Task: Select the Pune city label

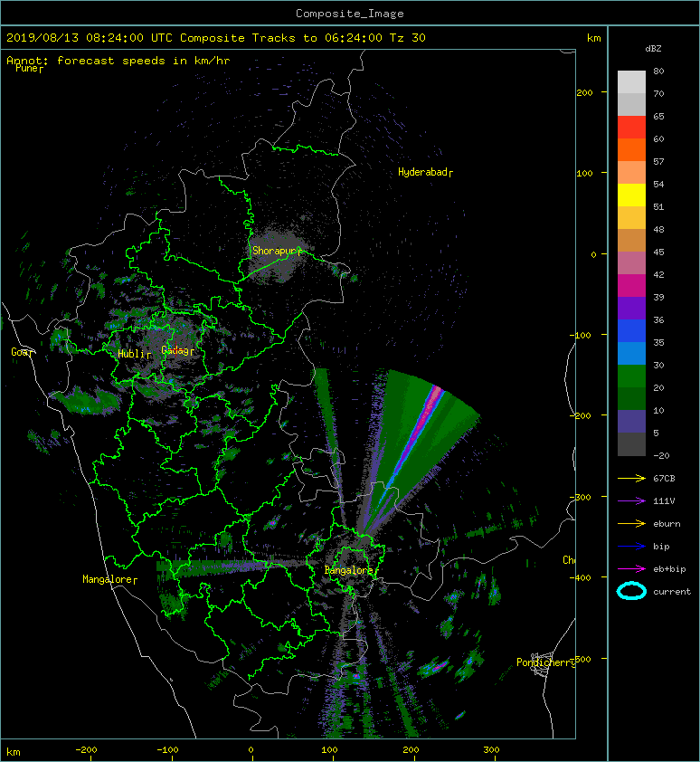Action: point(29,69)
